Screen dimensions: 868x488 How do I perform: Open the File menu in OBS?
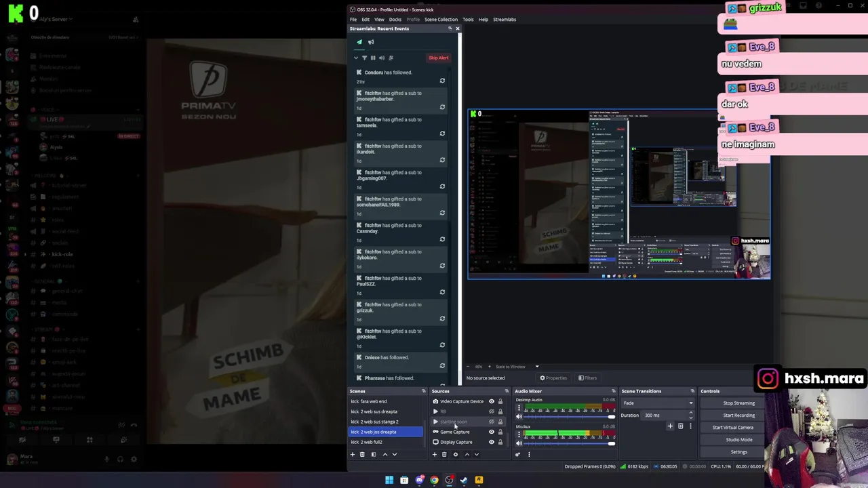click(x=353, y=20)
